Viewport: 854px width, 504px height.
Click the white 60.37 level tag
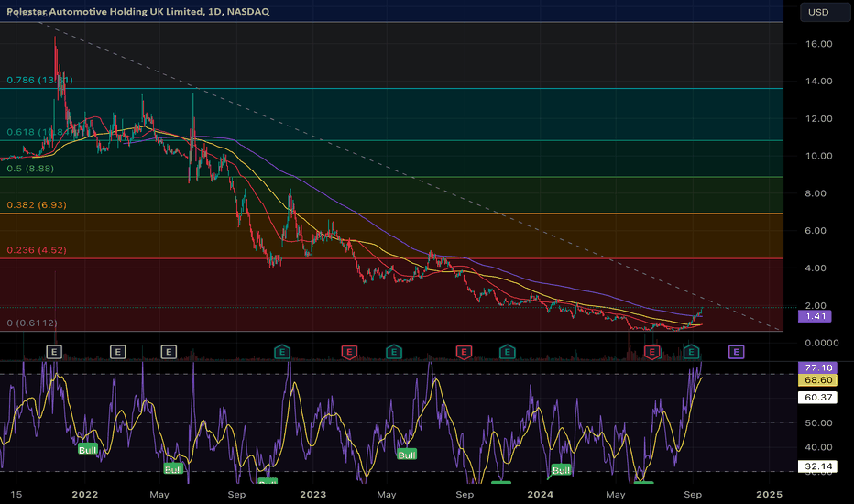tap(817, 397)
